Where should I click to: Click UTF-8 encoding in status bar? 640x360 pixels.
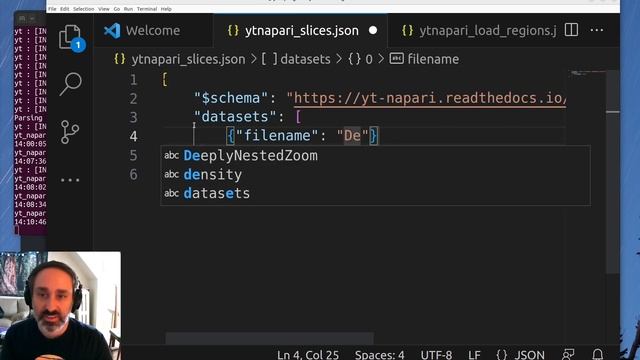point(436,354)
